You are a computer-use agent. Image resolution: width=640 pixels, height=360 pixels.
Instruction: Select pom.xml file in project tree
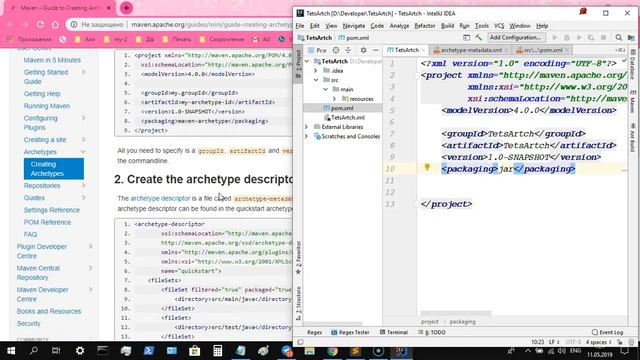click(x=343, y=108)
